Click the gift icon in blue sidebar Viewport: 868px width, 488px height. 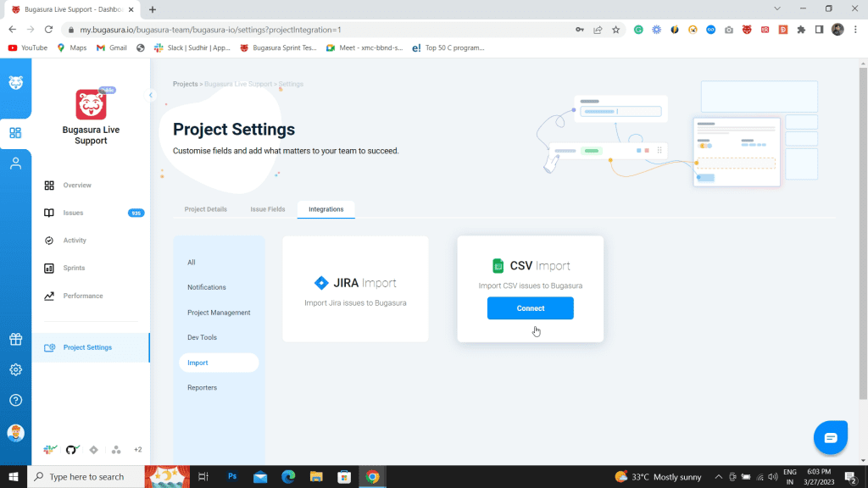(15, 339)
